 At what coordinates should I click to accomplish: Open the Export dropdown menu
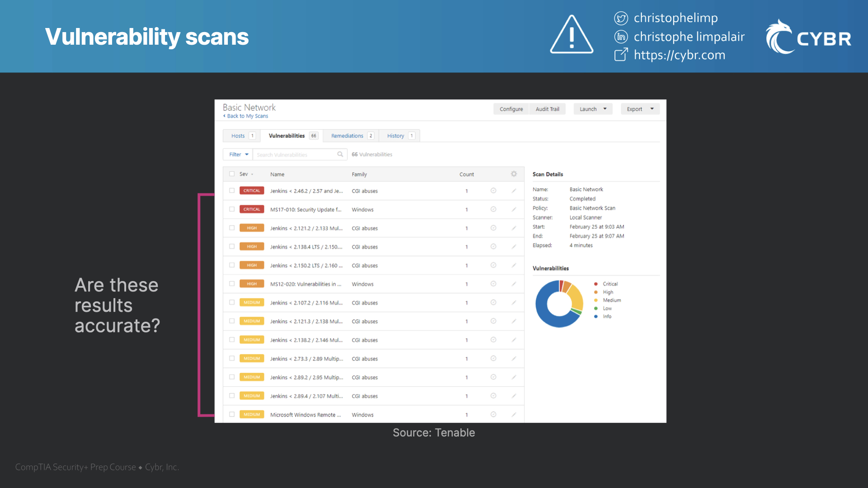640,109
